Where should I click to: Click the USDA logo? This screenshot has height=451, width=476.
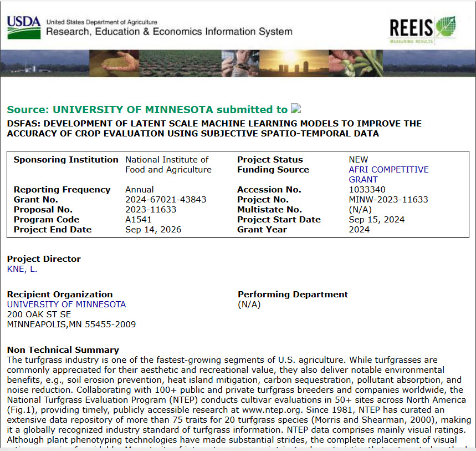pos(24,27)
